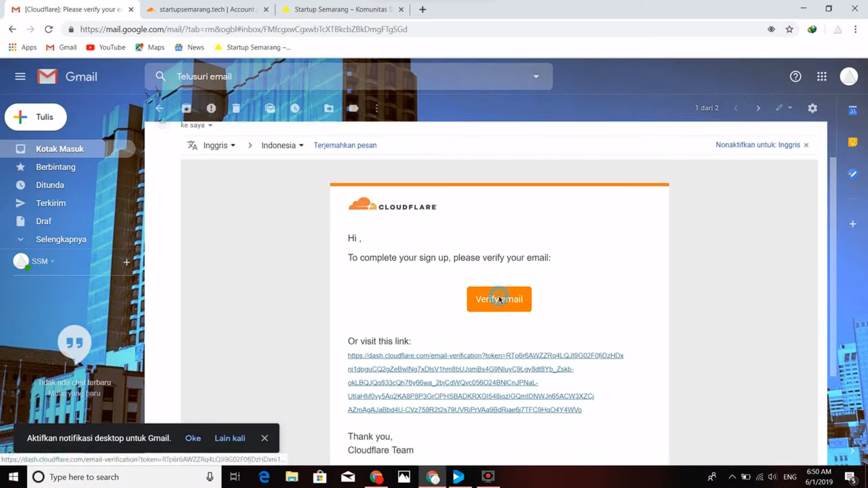
Task: Delete this email with the trash icon
Action: (x=236, y=108)
